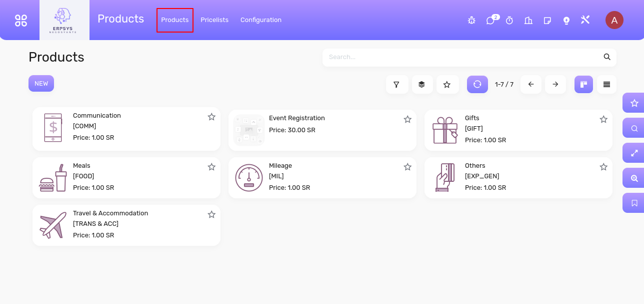The width and height of the screenshot is (644, 304).
Task: Click the NEW product button
Action: tap(41, 84)
